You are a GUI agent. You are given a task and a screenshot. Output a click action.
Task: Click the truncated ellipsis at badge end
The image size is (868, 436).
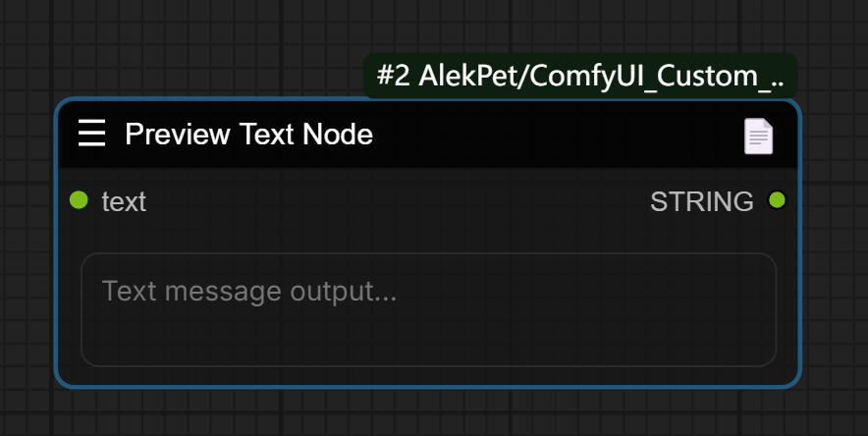pos(778,79)
